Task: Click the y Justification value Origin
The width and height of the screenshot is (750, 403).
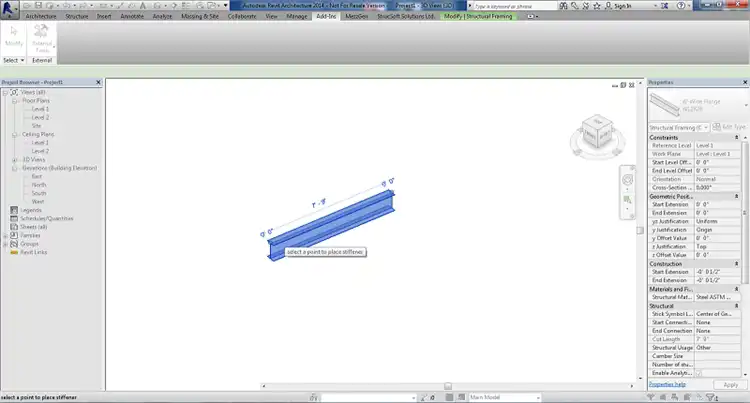Action: [717, 230]
